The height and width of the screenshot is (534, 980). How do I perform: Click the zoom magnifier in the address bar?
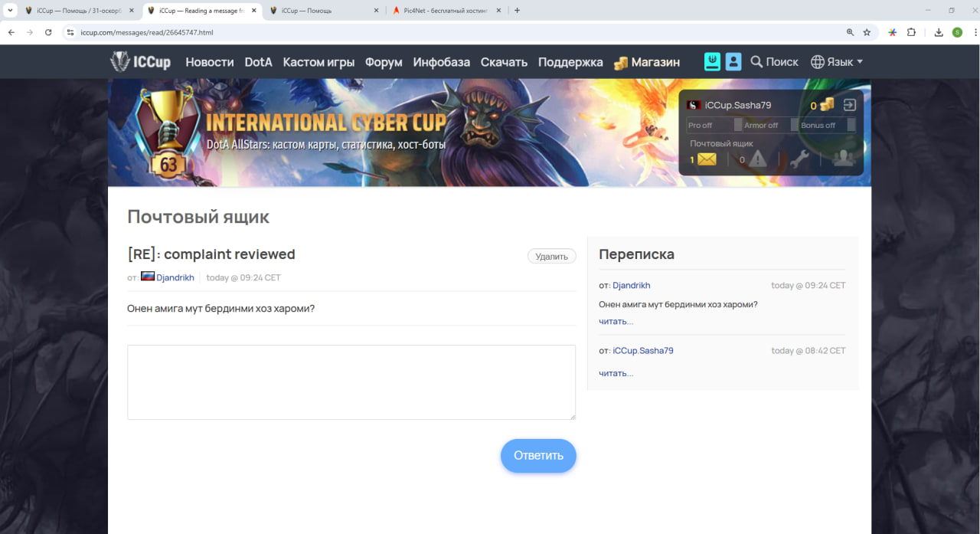(850, 32)
